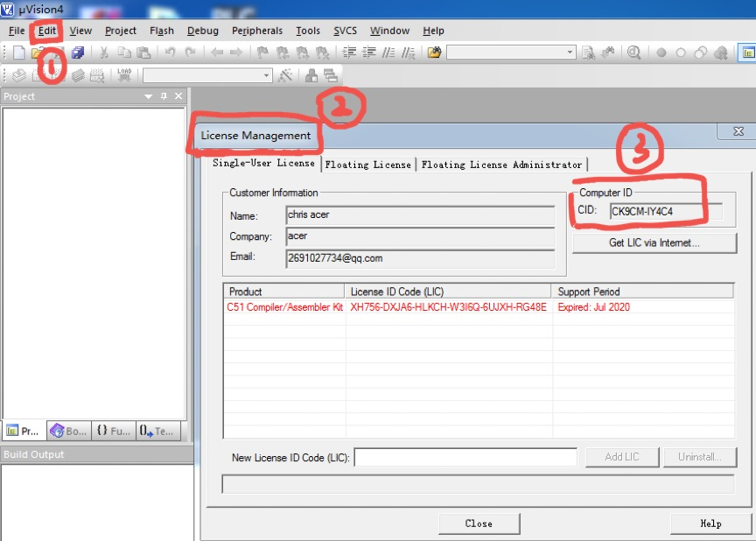Navigate backwards with left arrow icon
756x541 pixels.
click(216, 52)
